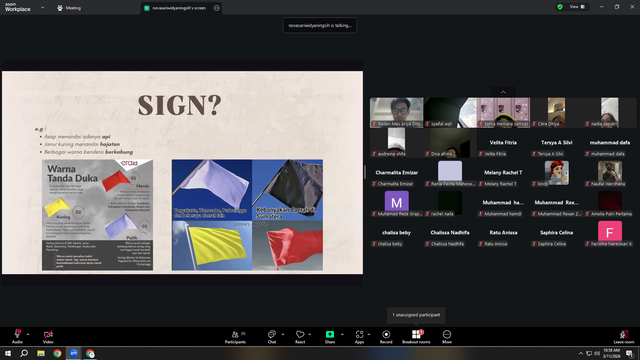Select Chalissa Nadhifa participant tile
This screenshot has width=640, height=360.
tap(450, 233)
